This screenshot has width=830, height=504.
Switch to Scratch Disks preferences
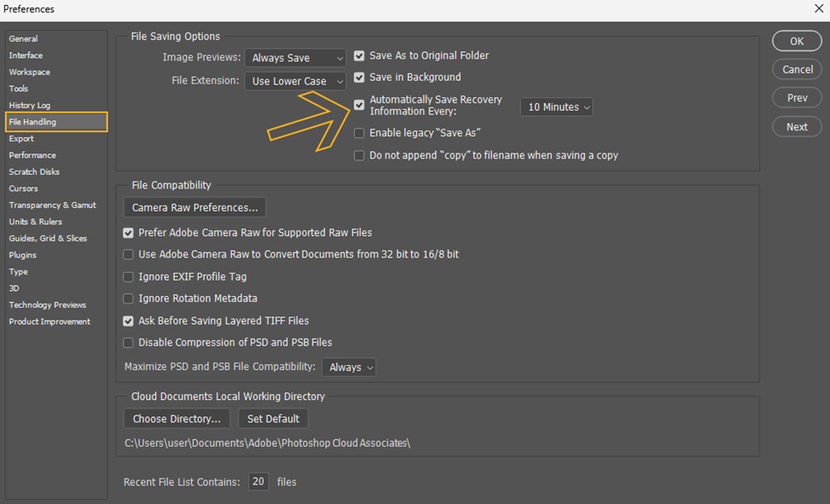(34, 172)
